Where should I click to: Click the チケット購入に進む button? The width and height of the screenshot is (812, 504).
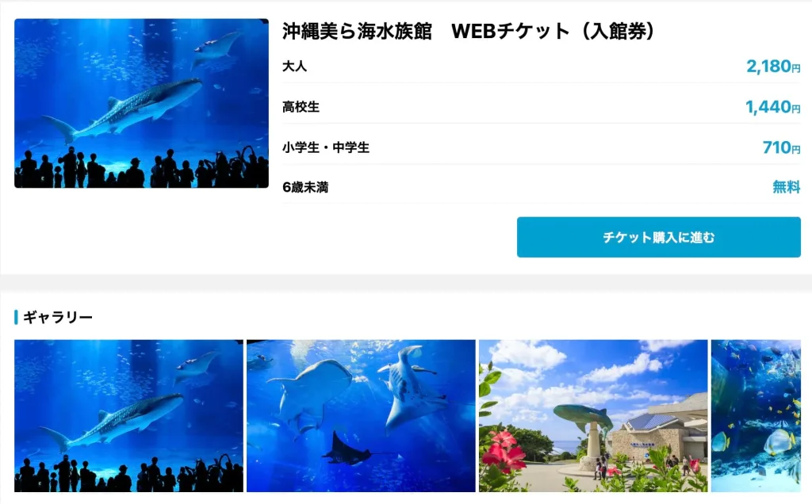[659, 237]
